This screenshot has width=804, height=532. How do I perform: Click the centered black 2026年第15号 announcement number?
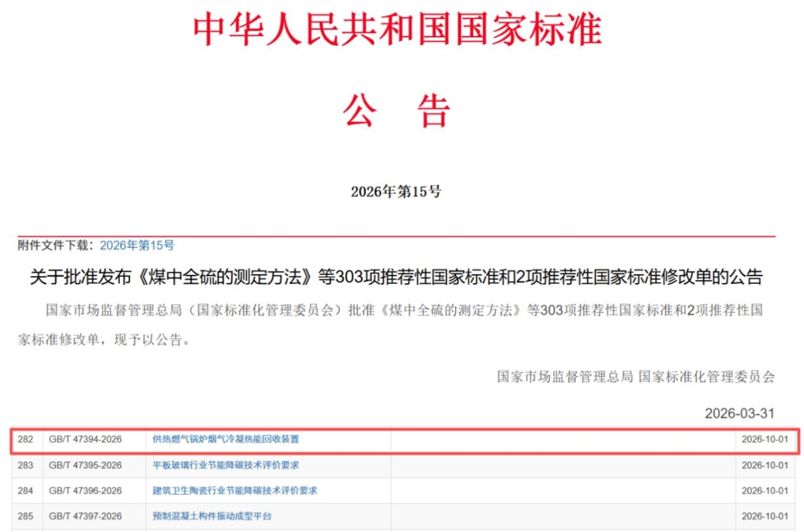[x=396, y=192]
